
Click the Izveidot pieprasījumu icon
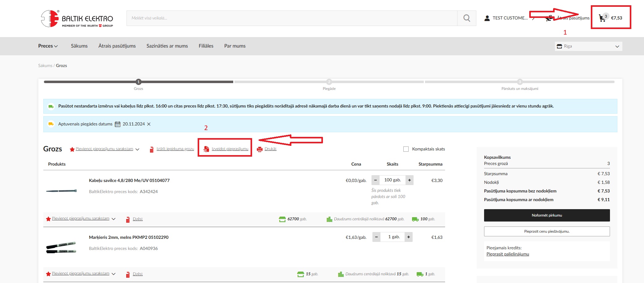point(206,150)
